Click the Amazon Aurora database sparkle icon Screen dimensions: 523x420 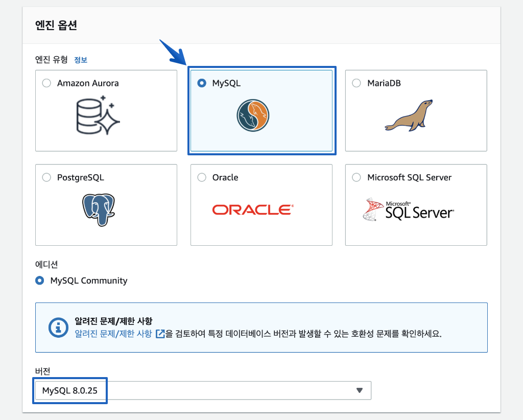click(x=98, y=115)
